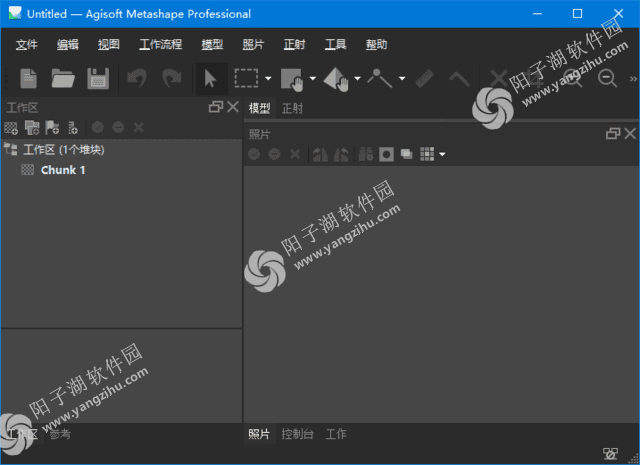640x465 pixels.
Task: Open the Move region dropdown arrow
Action: click(313, 78)
